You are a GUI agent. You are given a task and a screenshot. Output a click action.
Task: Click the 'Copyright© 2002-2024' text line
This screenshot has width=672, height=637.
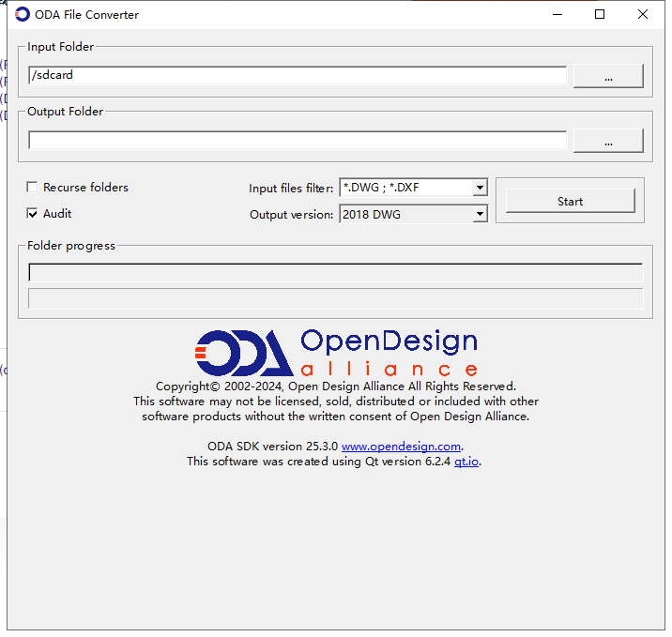click(x=336, y=387)
